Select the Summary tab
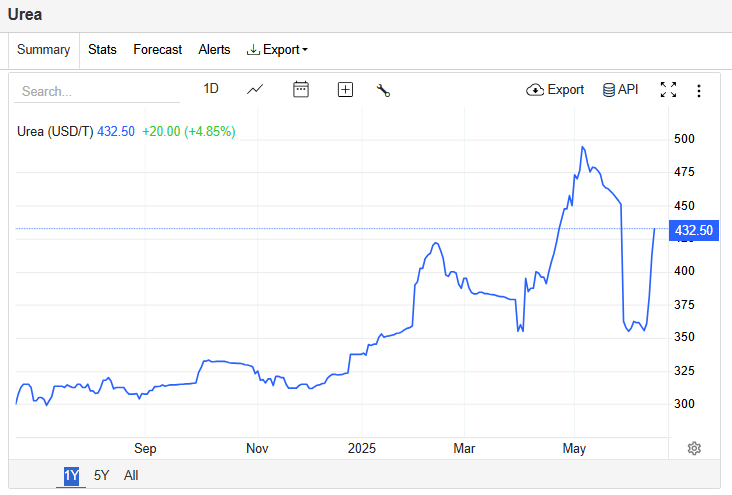This screenshot has width=732, height=495. [43, 50]
